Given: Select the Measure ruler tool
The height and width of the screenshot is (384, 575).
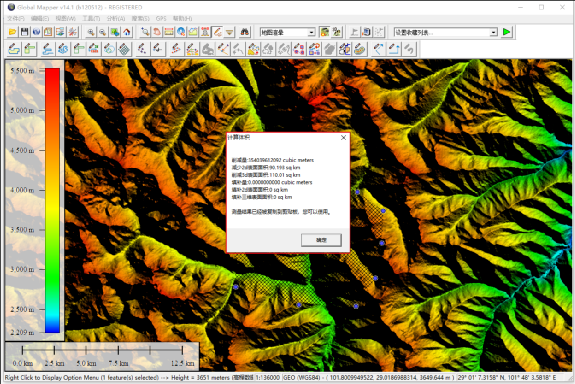Looking at the screenshot, I should [x=169, y=32].
